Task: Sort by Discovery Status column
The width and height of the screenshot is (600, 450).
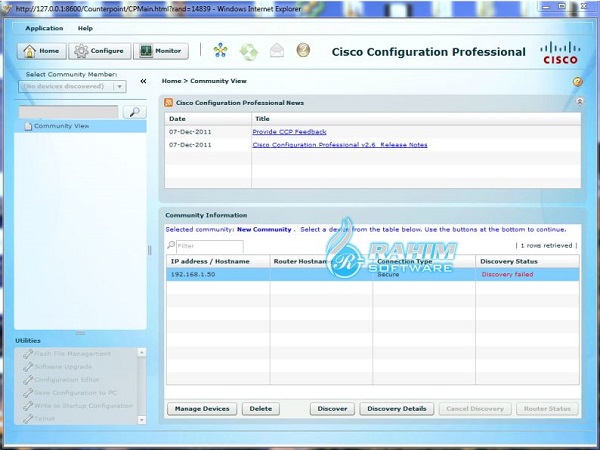Action: (x=527, y=261)
